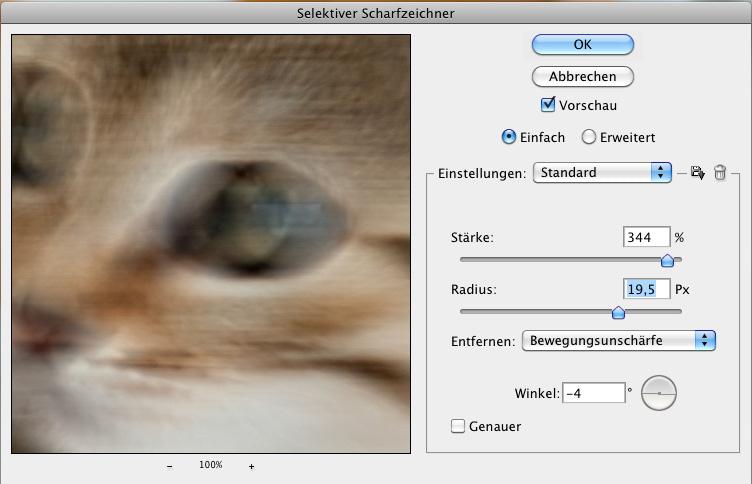The image size is (752, 484).
Task: Cancel the dialog with Abbrechen
Action: [x=583, y=76]
